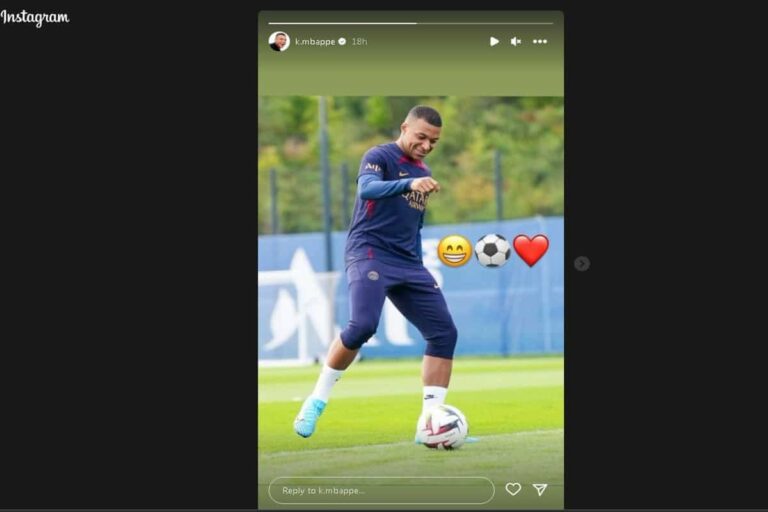The image size is (768, 512).
Task: Click the Reply to k.mbappe field
Action: tap(382, 490)
